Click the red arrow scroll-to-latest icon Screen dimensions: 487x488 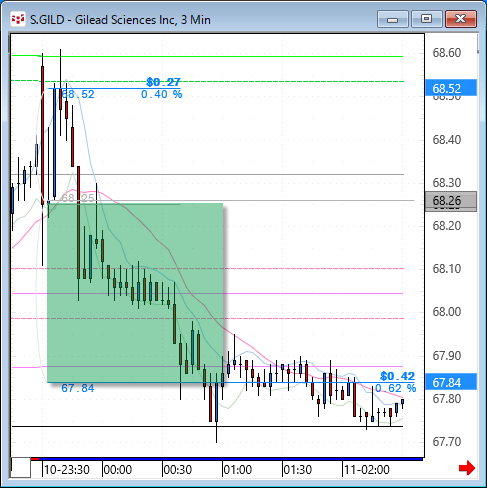tap(467, 468)
